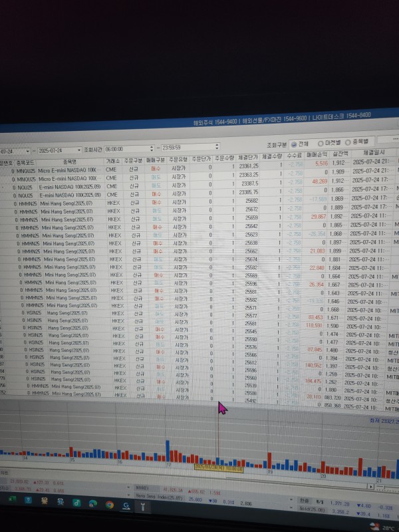Open the start date dropdown
399x532 pixels.
point(27,151)
